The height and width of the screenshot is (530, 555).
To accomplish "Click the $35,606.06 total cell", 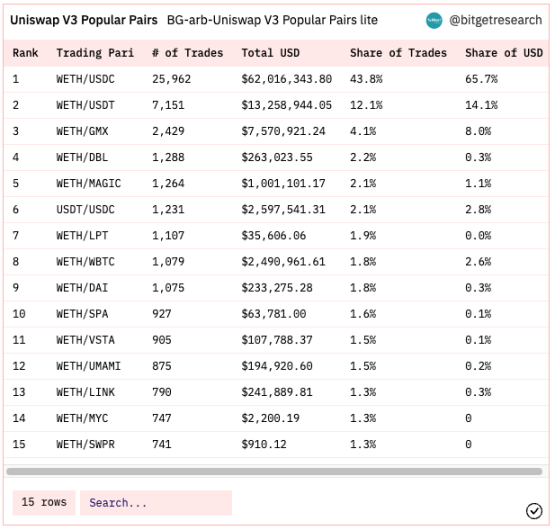I will [274, 236].
